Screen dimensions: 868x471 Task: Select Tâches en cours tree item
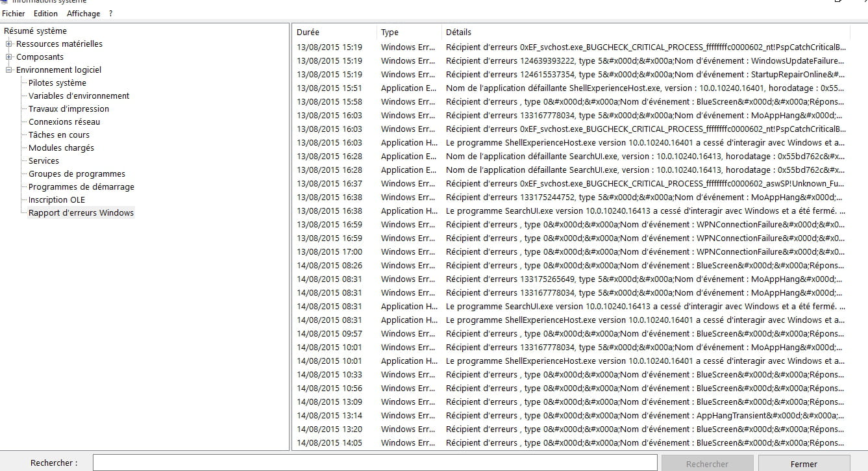coord(59,135)
